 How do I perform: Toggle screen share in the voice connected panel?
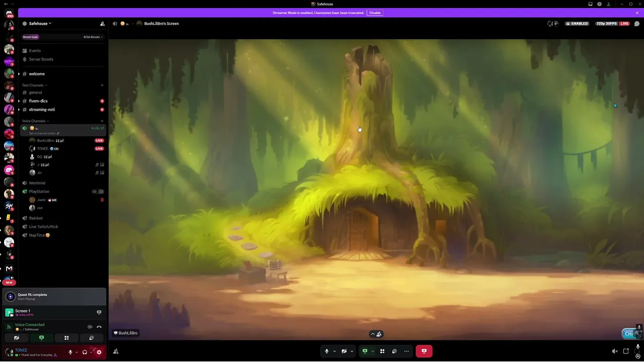pyautogui.click(x=41, y=338)
